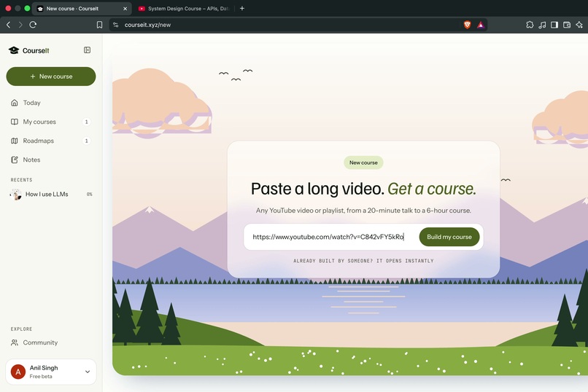Click the media music note icon
588x392 pixels.
(x=542, y=25)
